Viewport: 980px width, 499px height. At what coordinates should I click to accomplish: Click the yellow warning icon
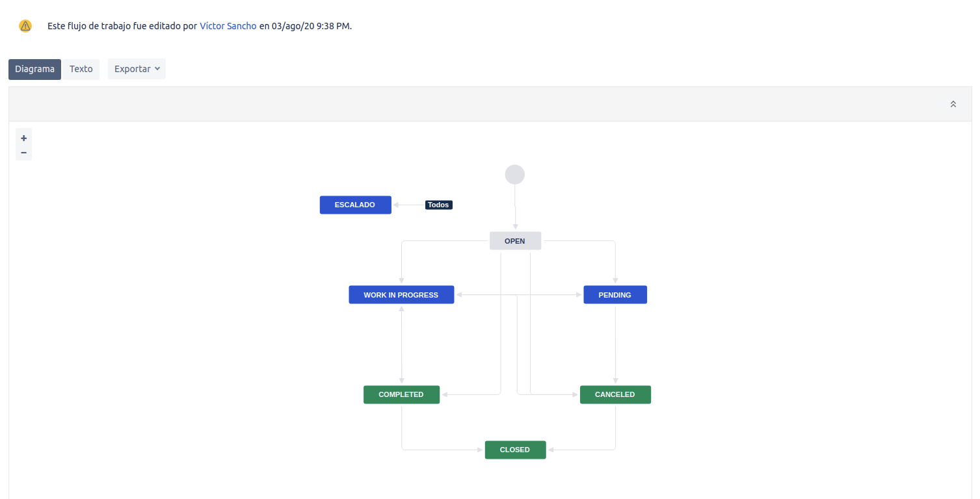(25, 26)
